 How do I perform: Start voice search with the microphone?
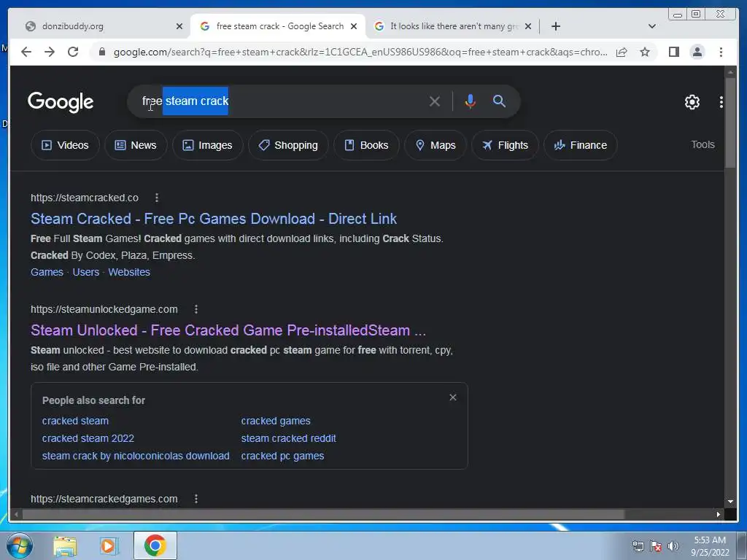tap(471, 101)
